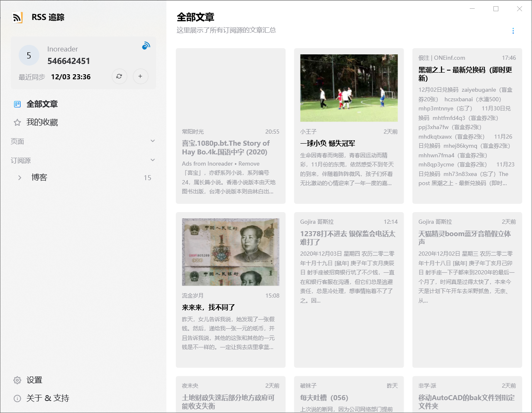Click the 这里展示了所有订阅源的文章汇总 subtitle
Image resolution: width=532 pixels, height=413 pixels.
coord(226,30)
